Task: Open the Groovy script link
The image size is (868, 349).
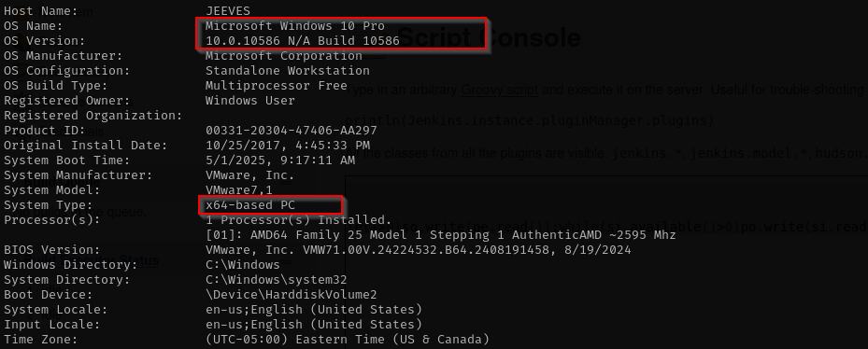Action: 499,90
